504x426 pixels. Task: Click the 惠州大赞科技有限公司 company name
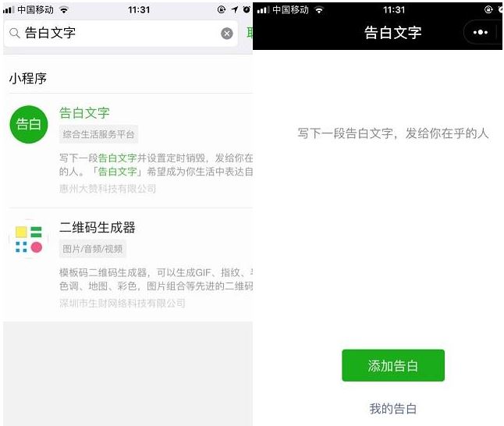(108, 189)
